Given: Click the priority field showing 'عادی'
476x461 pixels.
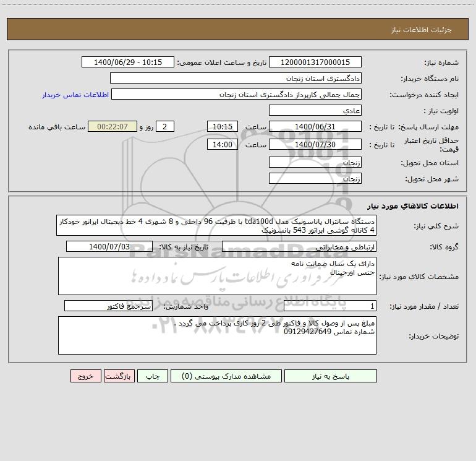Looking at the screenshot, I should click(x=315, y=111).
